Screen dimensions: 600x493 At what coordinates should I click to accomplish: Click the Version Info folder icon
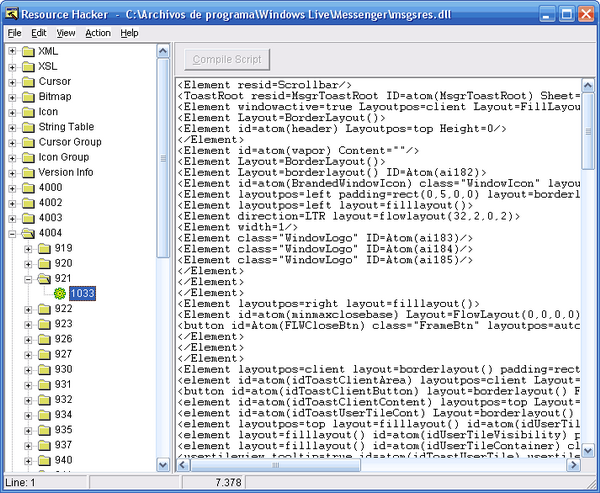(28, 173)
